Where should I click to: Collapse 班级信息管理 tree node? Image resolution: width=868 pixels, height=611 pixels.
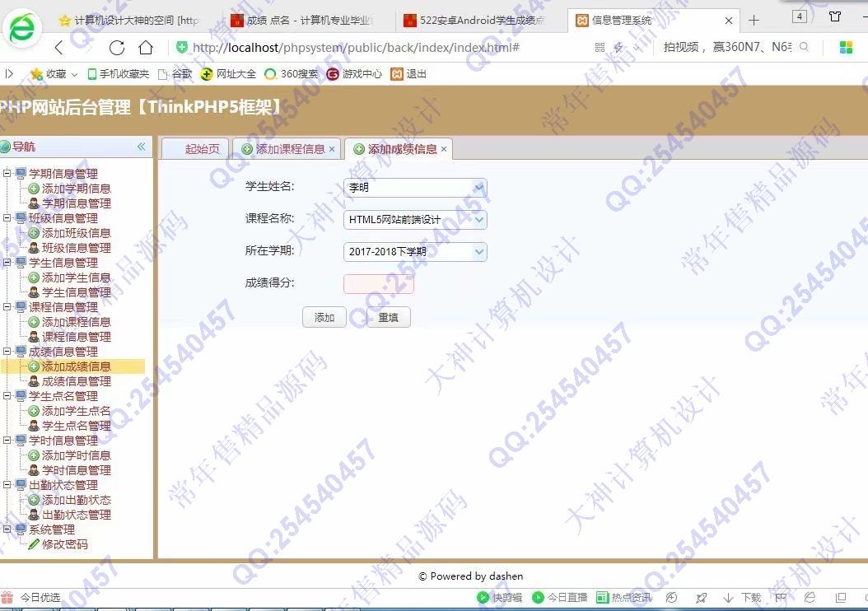7,218
